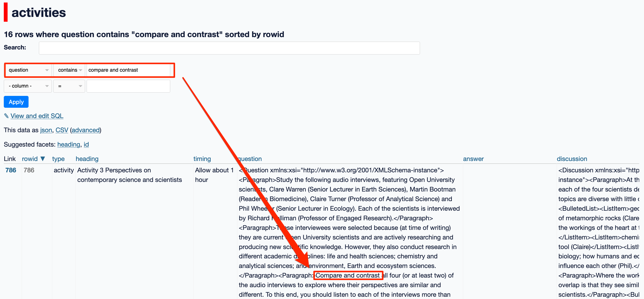Click the 'question' column dropdown
The image size is (644, 299).
[x=27, y=70]
